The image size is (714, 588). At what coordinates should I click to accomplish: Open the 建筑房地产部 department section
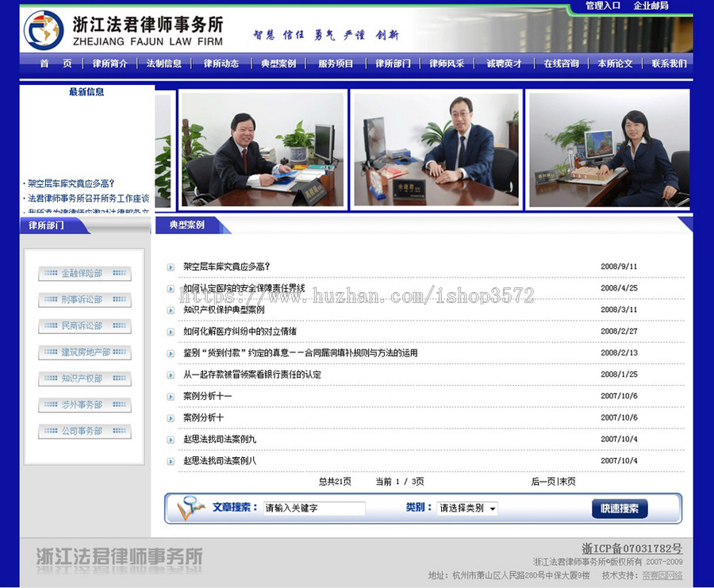click(83, 352)
